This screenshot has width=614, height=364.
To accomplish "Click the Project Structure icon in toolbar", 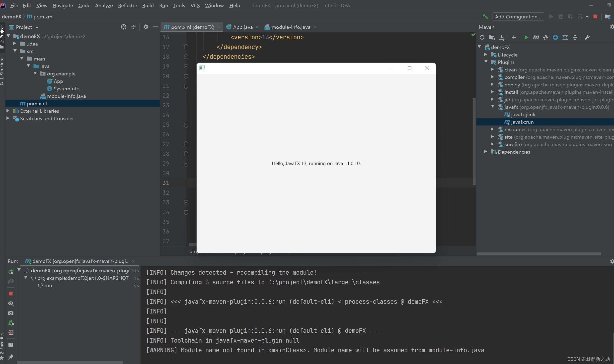I will point(608,16).
